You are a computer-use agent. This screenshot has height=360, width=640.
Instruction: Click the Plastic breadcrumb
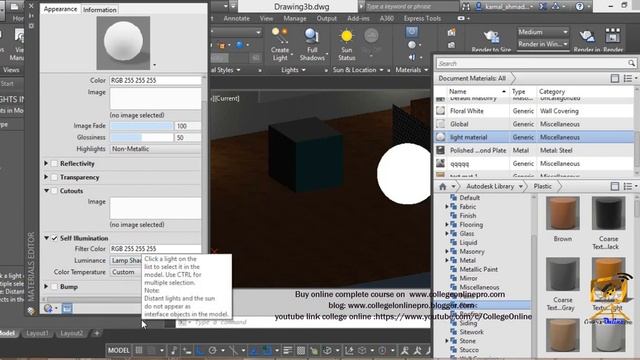pyautogui.click(x=542, y=187)
